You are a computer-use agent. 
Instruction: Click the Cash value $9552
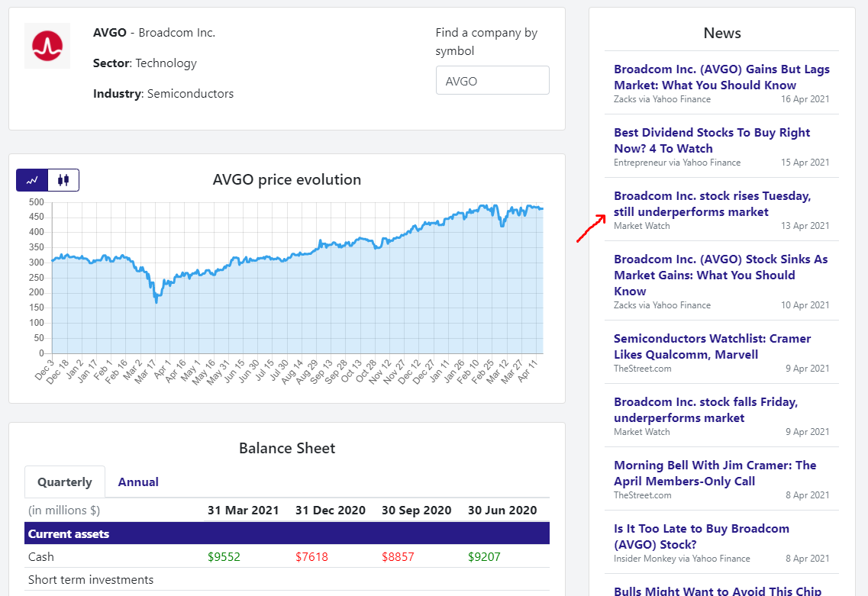click(x=224, y=557)
